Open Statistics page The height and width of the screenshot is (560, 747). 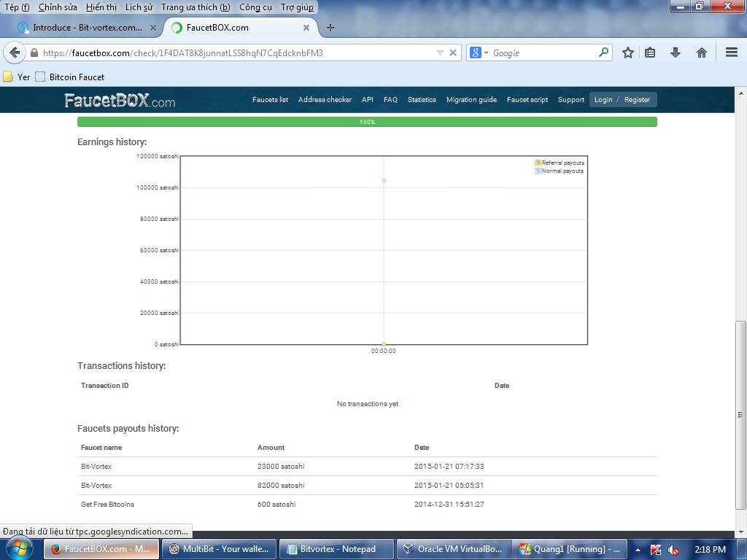coord(422,99)
